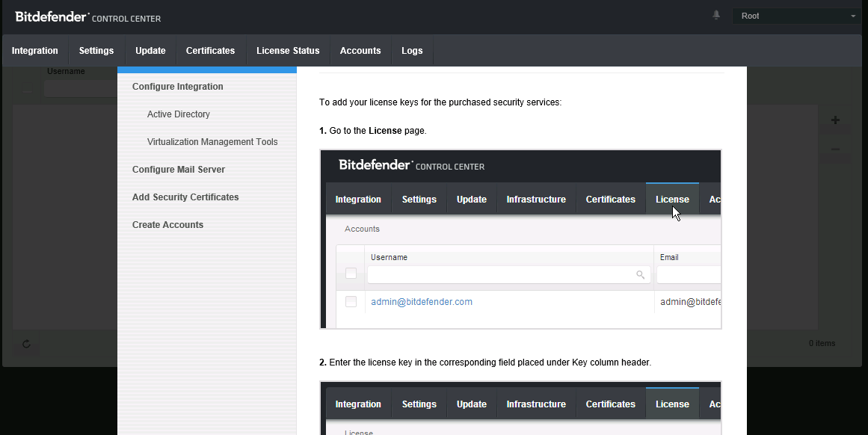Open the License Status tab
868x435 pixels.
[288, 51]
